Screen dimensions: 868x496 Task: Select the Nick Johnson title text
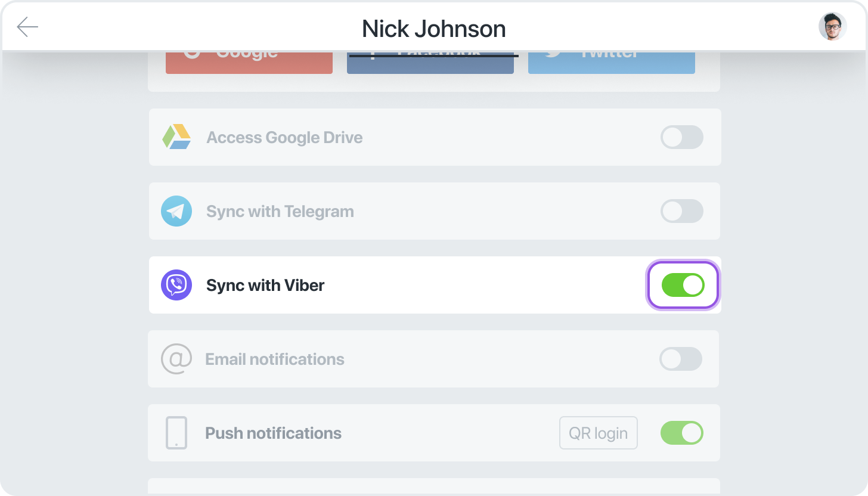[x=433, y=29]
